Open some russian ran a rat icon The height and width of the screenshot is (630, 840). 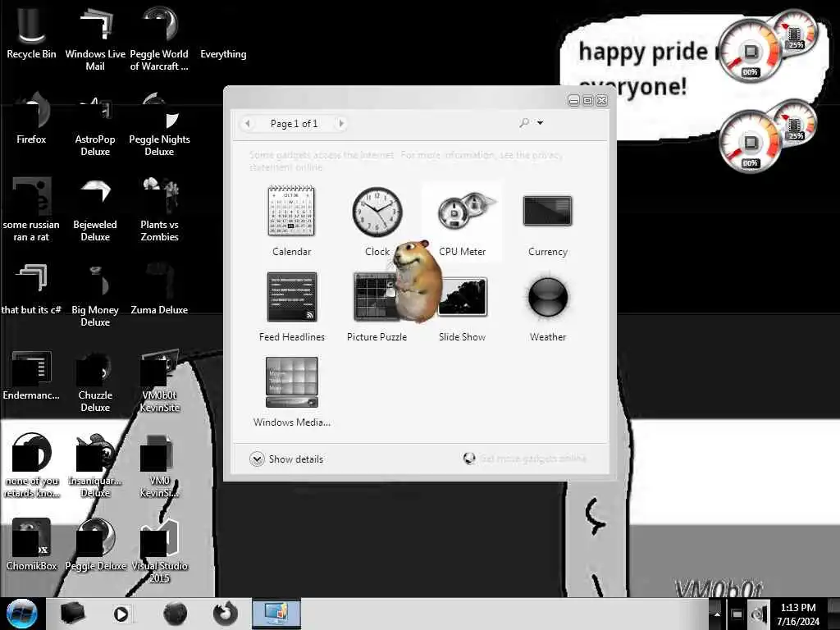31,209
